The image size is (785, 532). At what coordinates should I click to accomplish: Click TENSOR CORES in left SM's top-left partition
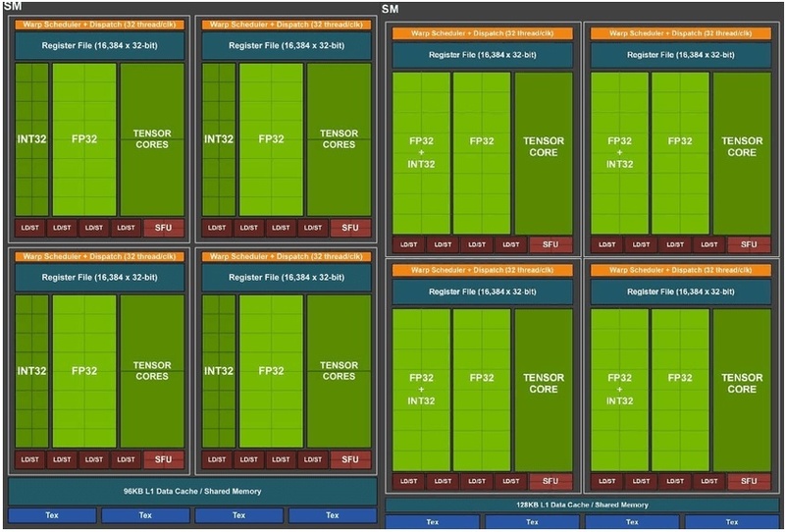(152, 139)
